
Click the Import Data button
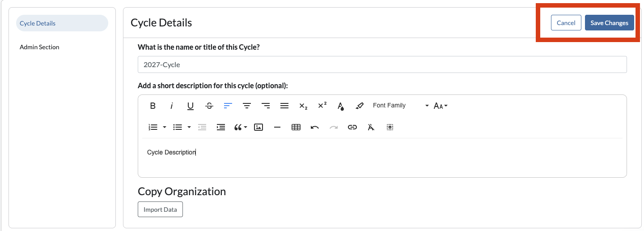point(160,210)
